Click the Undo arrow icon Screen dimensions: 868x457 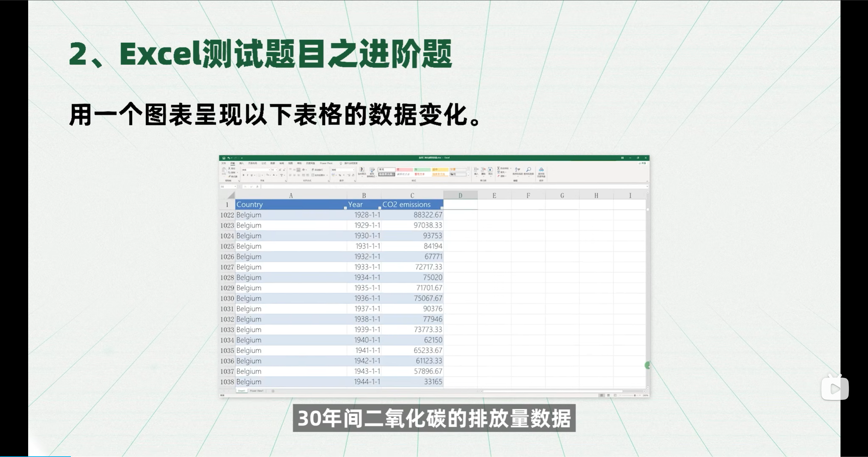(x=229, y=158)
